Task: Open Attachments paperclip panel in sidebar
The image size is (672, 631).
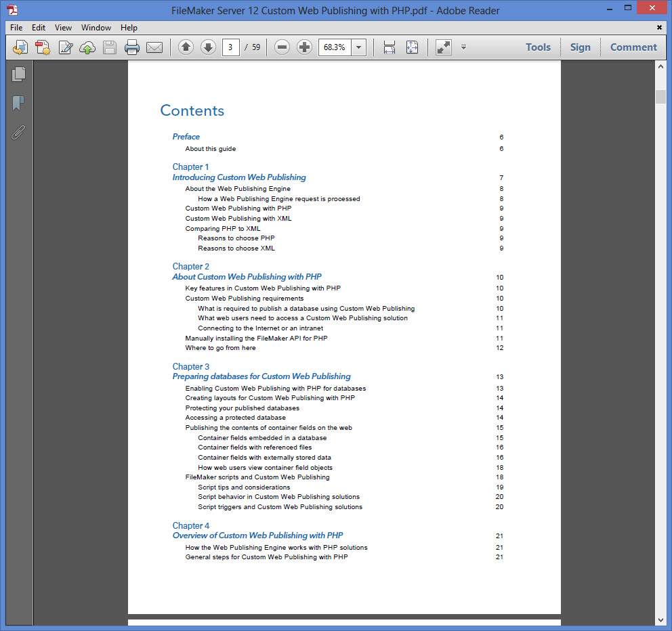Action: (x=18, y=133)
